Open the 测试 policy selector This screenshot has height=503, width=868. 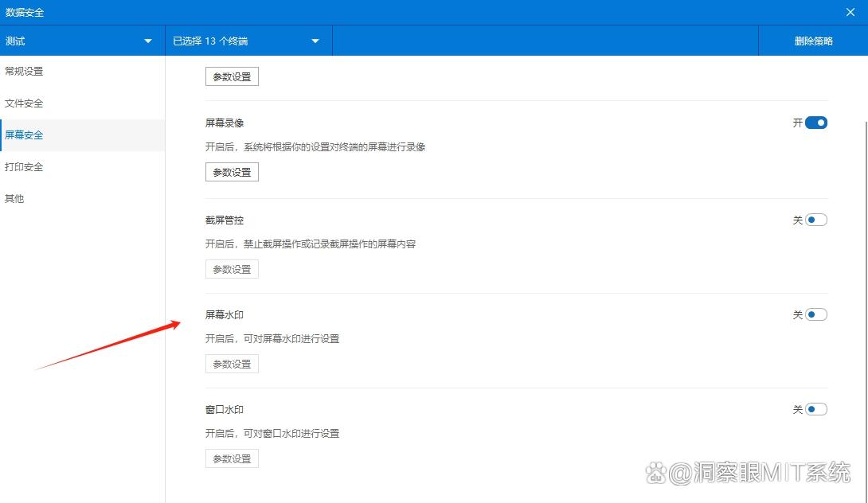coord(80,41)
